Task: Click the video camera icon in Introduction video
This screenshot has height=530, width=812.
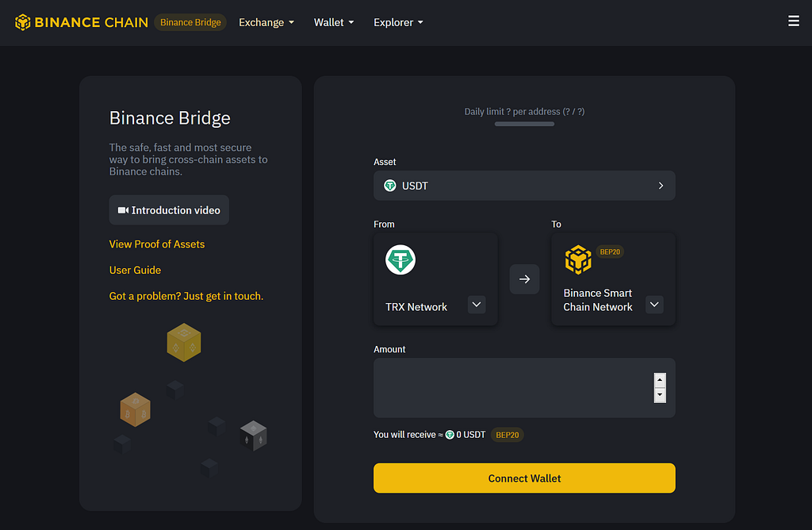Action: tap(123, 209)
